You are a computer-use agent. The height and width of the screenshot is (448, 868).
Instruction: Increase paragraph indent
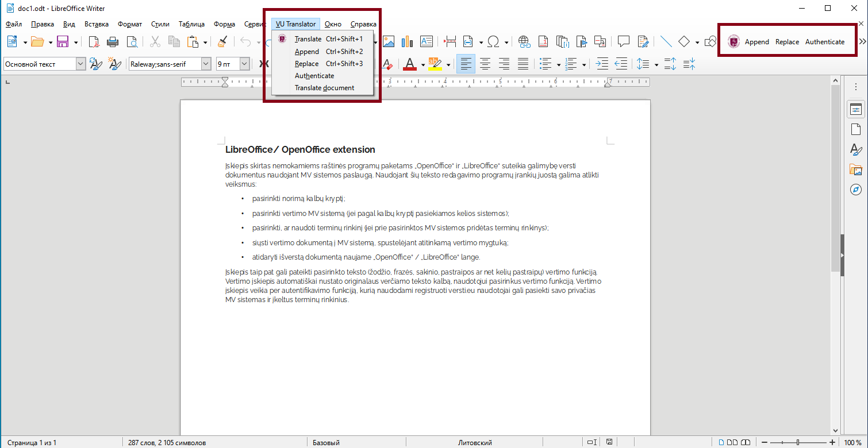point(601,64)
